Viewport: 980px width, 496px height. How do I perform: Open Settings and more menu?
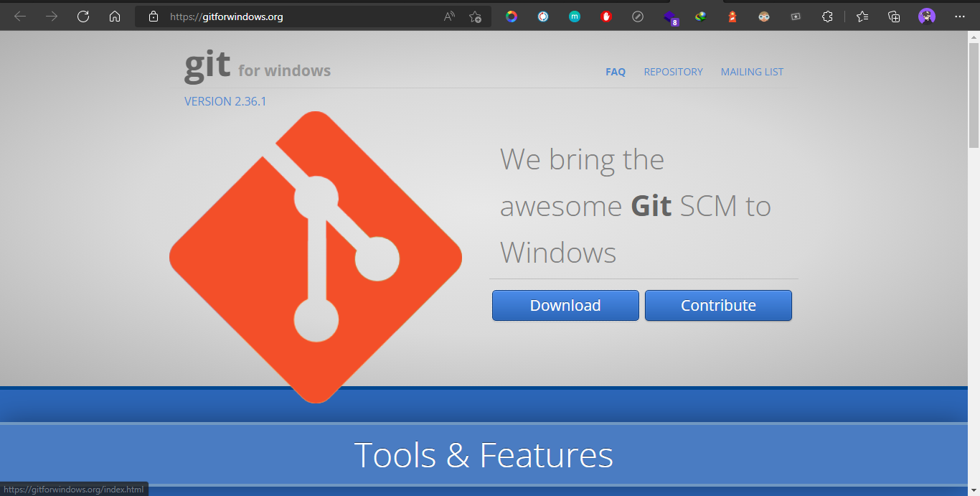click(x=960, y=17)
